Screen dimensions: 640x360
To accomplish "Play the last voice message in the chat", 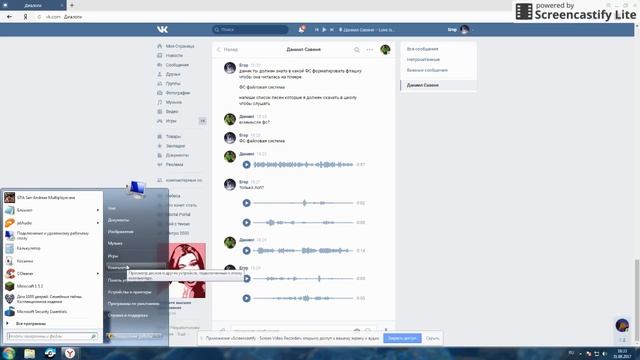I will (247, 298).
